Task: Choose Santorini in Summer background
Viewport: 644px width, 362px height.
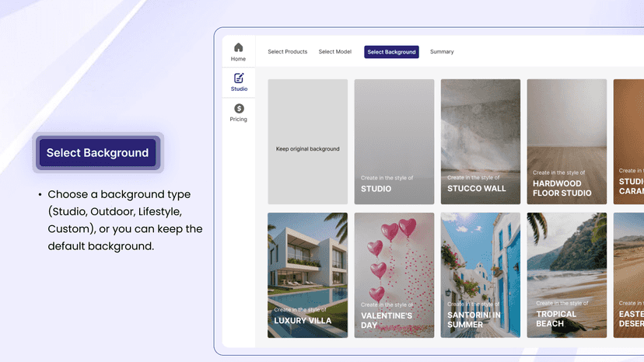Action: coord(481,275)
